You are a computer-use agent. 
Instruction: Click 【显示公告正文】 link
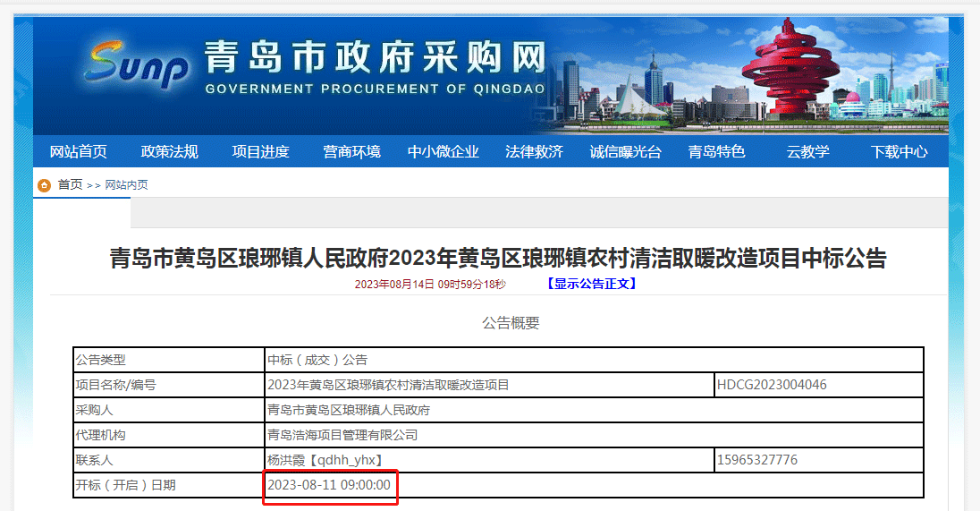tap(591, 284)
